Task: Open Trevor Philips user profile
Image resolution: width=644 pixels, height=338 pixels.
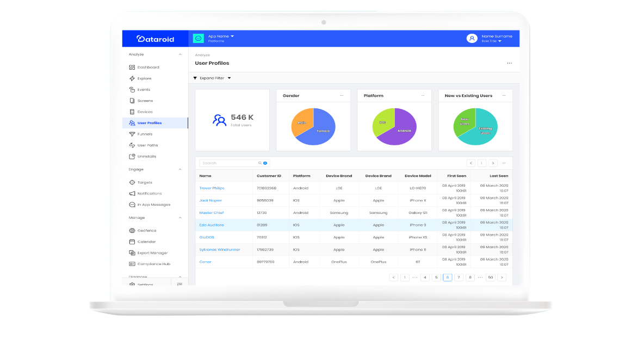Action: (x=212, y=188)
